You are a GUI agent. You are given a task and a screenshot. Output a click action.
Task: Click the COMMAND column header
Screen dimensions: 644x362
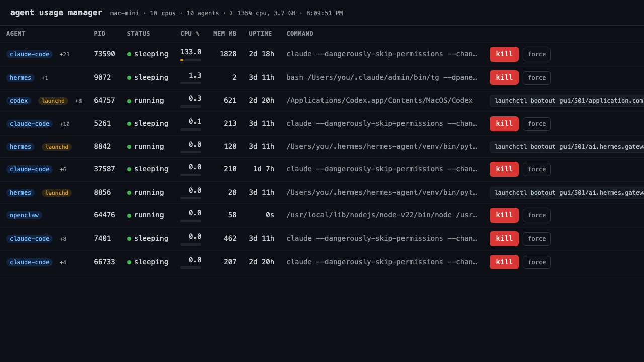pos(300,34)
